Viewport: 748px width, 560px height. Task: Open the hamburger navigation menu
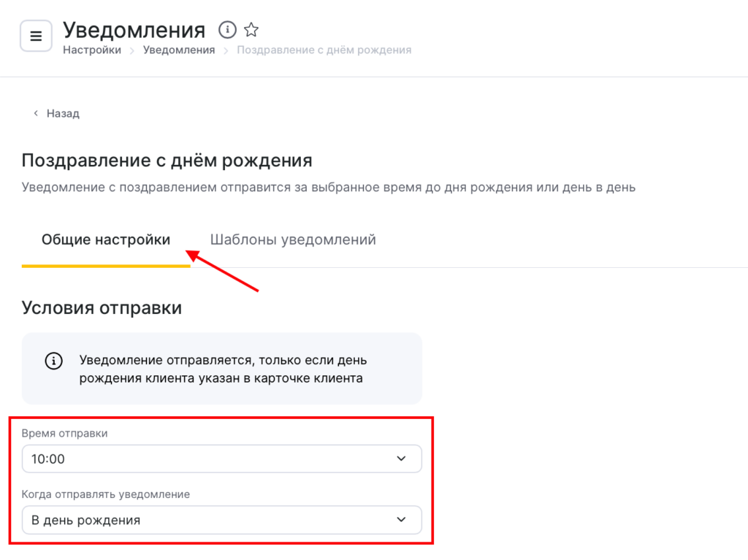[x=36, y=36]
